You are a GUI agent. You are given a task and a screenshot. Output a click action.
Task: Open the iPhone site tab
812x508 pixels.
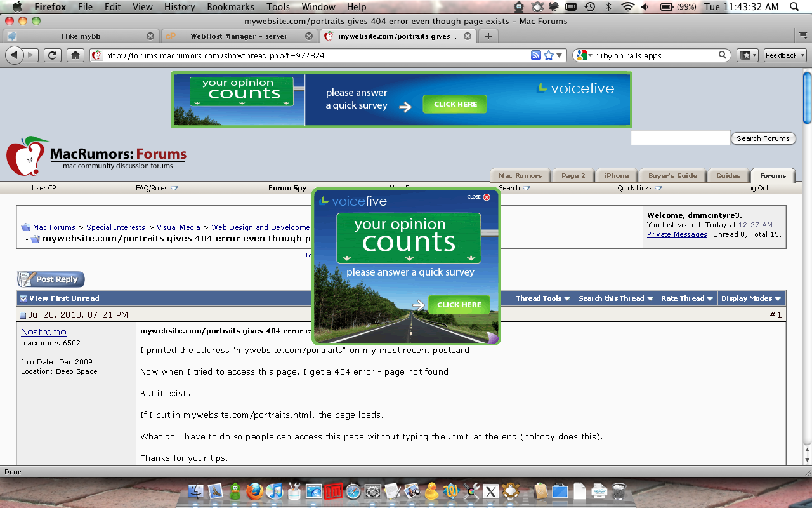(616, 175)
